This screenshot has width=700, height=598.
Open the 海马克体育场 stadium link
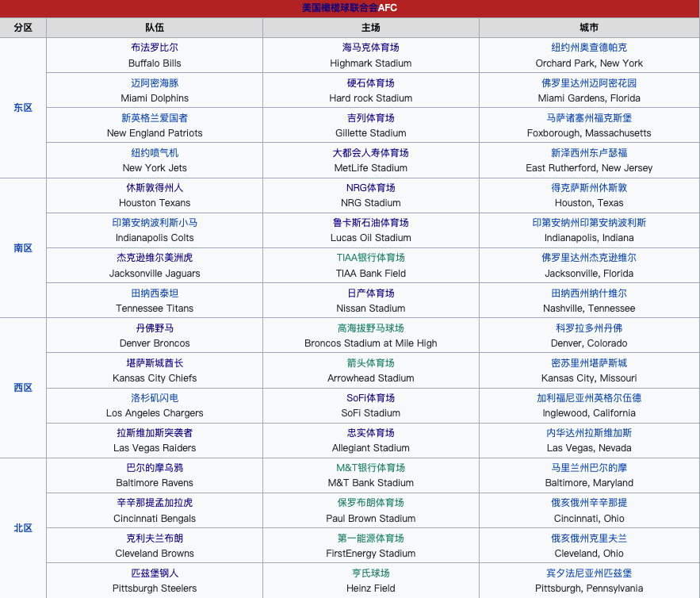pos(370,48)
